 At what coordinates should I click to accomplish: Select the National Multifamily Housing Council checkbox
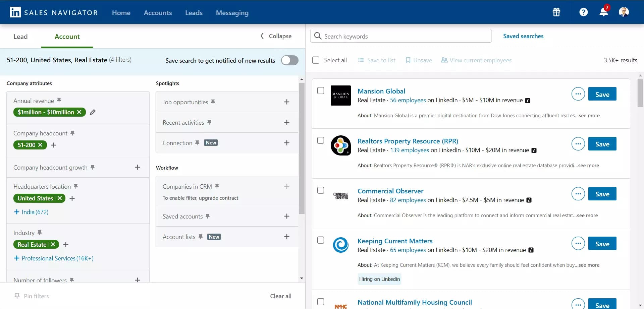point(321,302)
